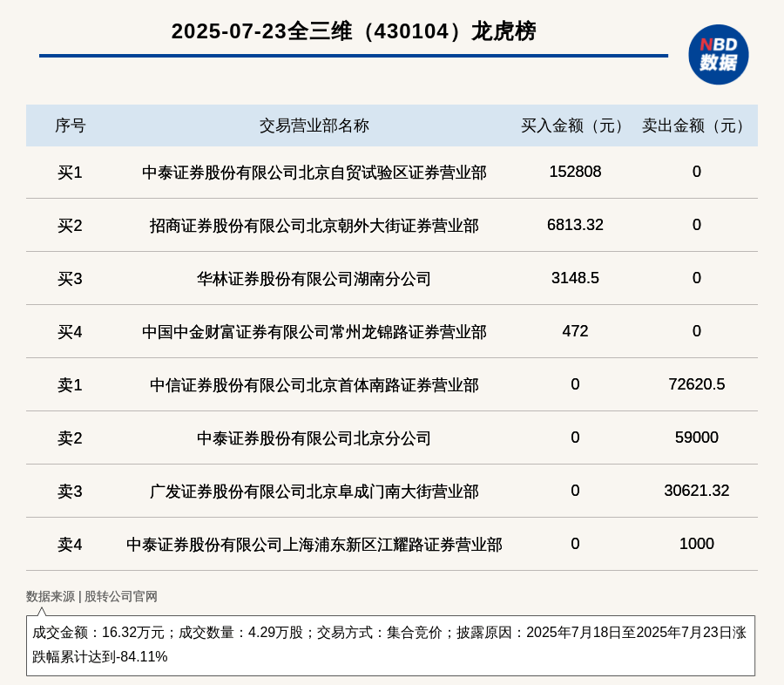The height and width of the screenshot is (685, 784).
Task: Select 中信证券北京首体南路证券营业部 name
Action: point(314,385)
